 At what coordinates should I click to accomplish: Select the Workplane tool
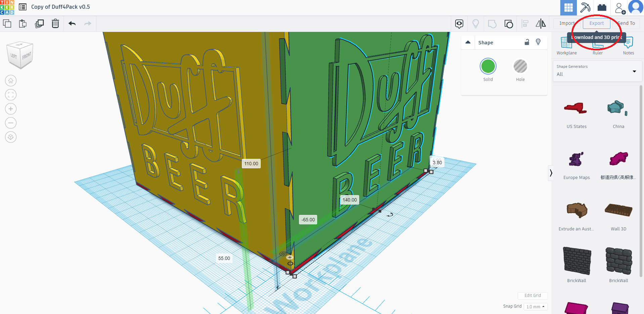click(567, 46)
